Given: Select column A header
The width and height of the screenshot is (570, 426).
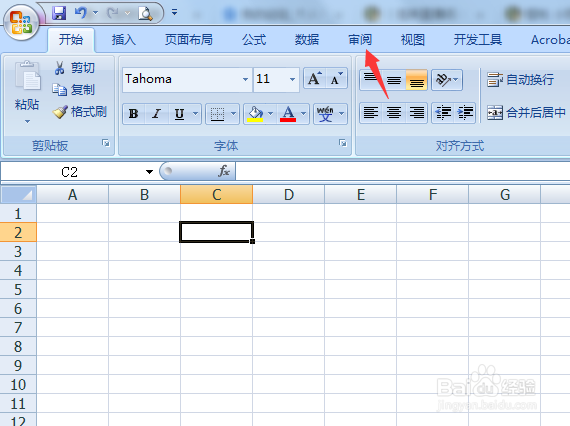Looking at the screenshot, I should click(x=72, y=194).
